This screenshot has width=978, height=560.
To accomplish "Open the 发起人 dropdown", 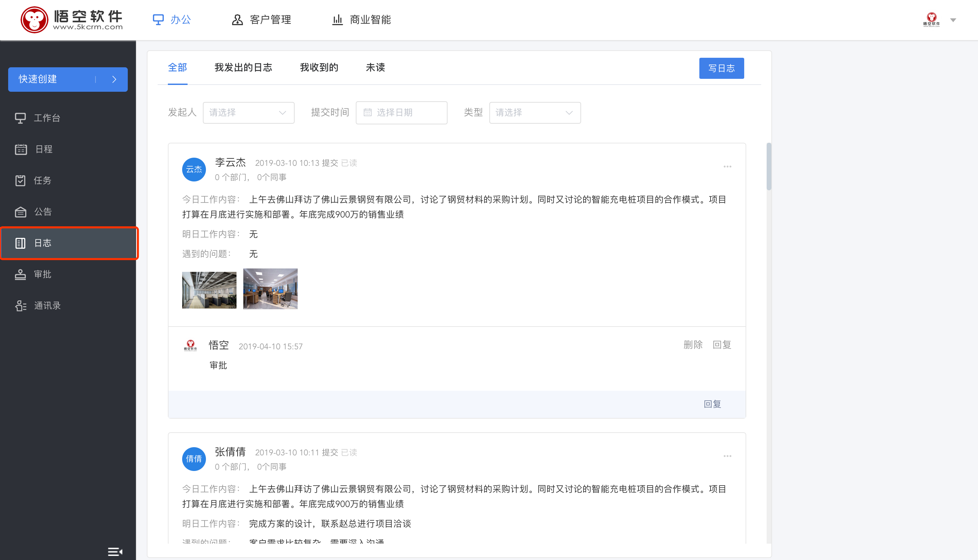I will [248, 113].
